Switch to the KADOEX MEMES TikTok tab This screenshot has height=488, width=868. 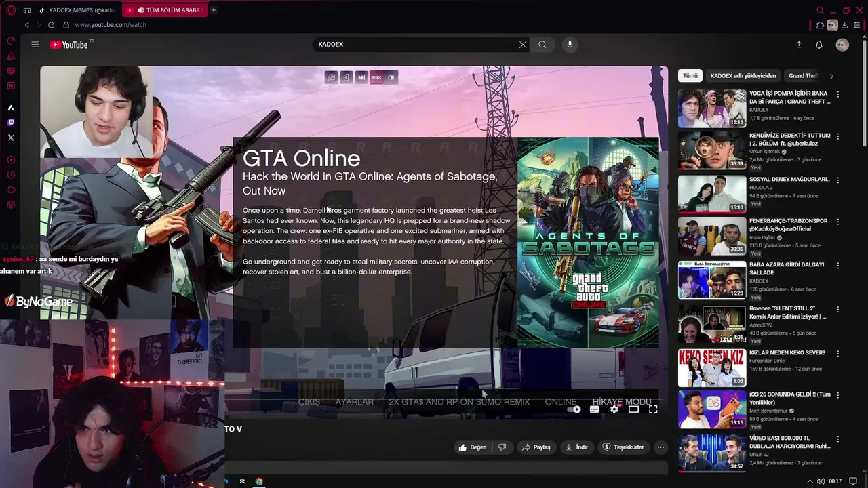point(77,10)
